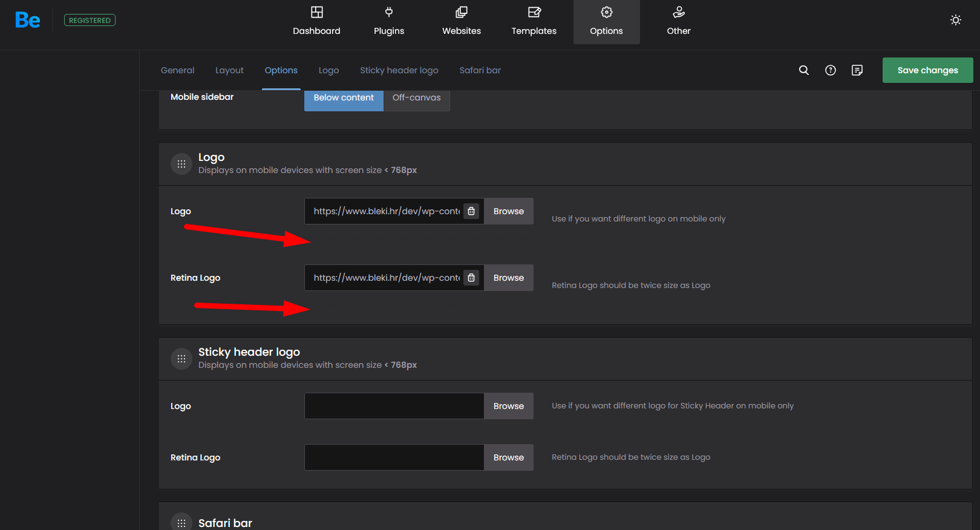
Task: Open the notes changelog icon
Action: 857,70
